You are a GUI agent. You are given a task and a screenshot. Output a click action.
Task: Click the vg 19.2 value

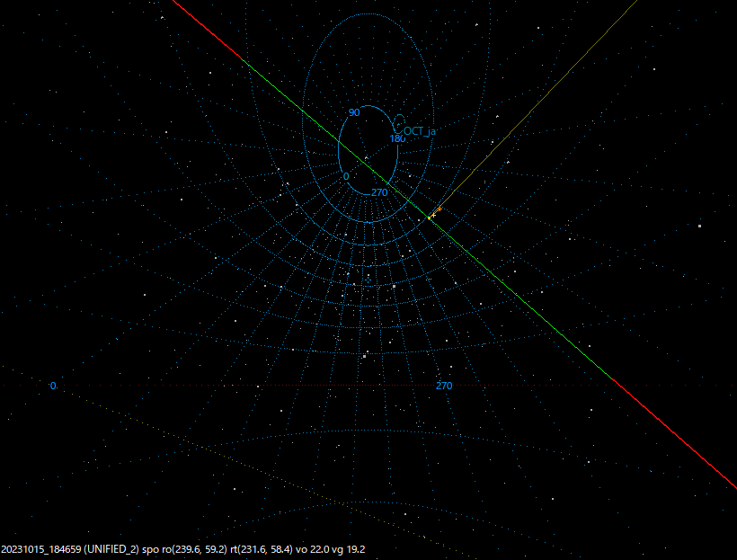[351, 549]
